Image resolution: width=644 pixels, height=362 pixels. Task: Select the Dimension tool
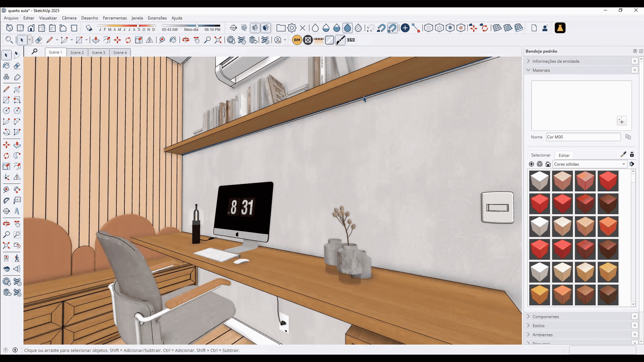tap(17, 189)
